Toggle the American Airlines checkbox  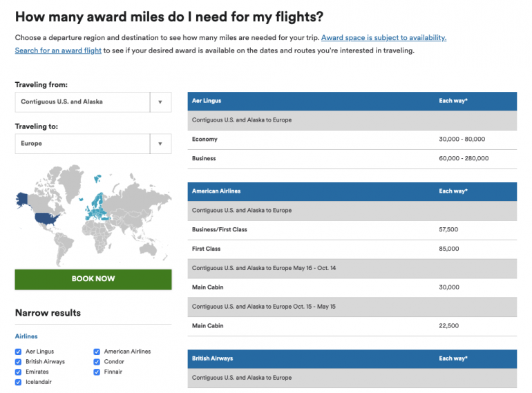pyautogui.click(x=97, y=352)
